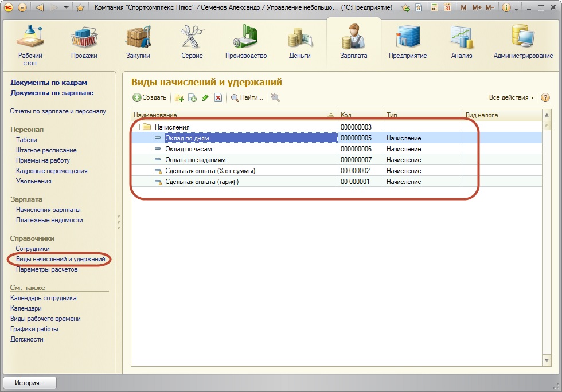
Task: Click the M+ memory button
Action: click(477, 7)
